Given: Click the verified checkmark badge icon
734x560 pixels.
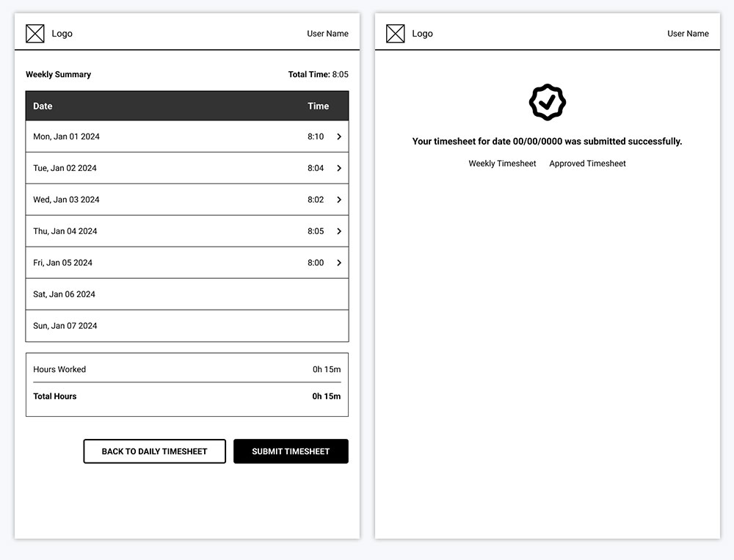Looking at the screenshot, I should pos(547,102).
